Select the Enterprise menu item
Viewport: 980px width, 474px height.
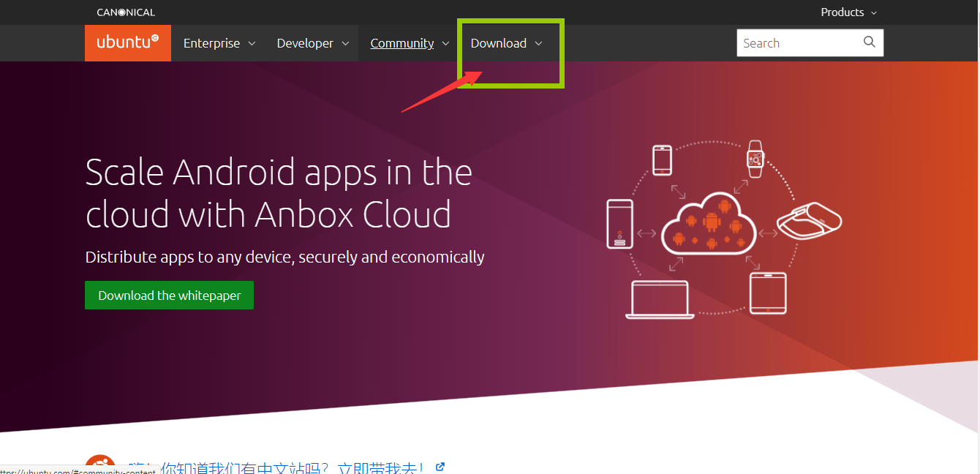point(212,43)
